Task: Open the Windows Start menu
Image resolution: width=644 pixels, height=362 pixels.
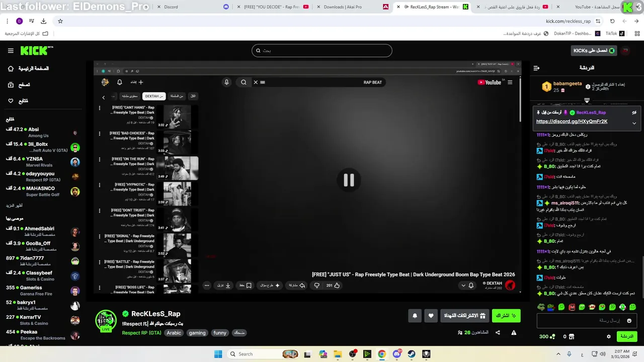Action: (218, 354)
